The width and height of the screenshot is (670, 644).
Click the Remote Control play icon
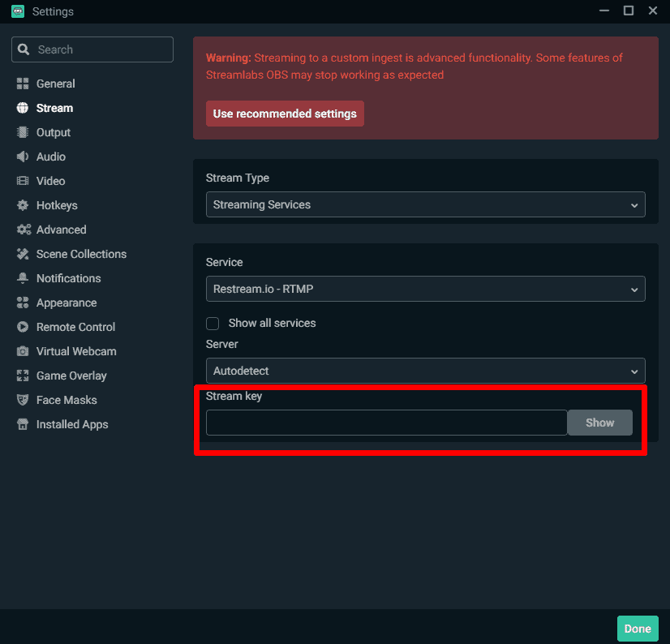click(23, 328)
